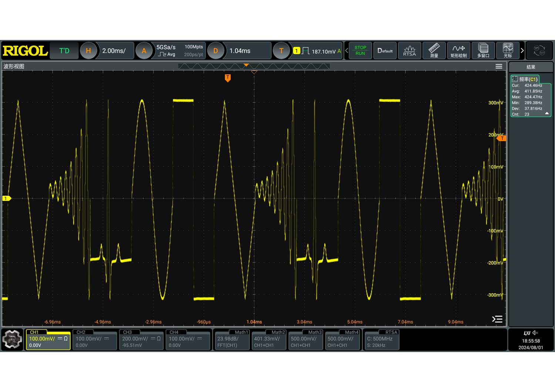Enable the cursor measurement tool
The width and height of the screenshot is (555, 392).
(508, 51)
